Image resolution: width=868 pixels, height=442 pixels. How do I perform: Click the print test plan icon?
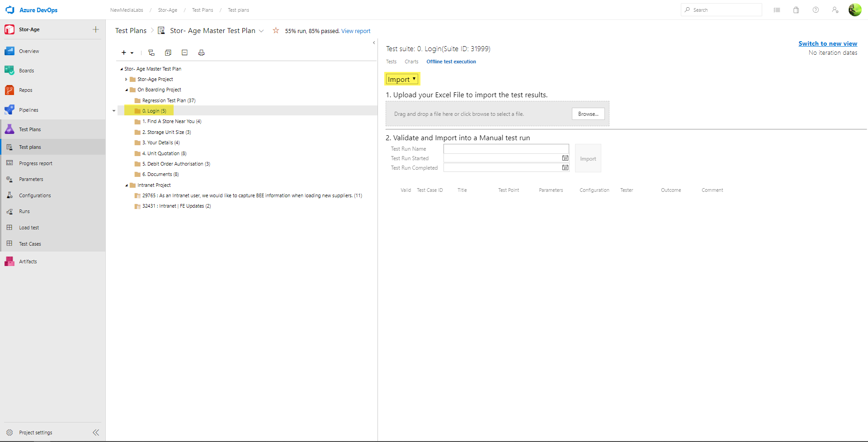coord(201,53)
